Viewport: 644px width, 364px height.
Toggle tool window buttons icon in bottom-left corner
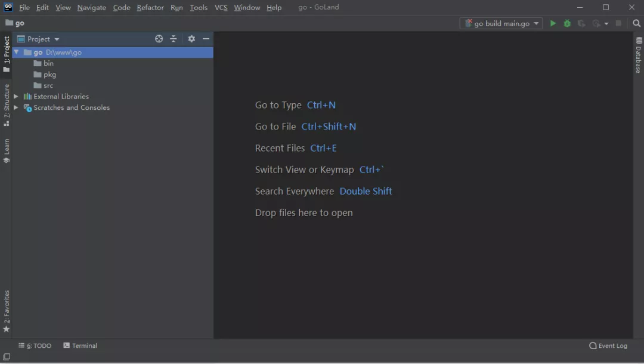(6, 357)
